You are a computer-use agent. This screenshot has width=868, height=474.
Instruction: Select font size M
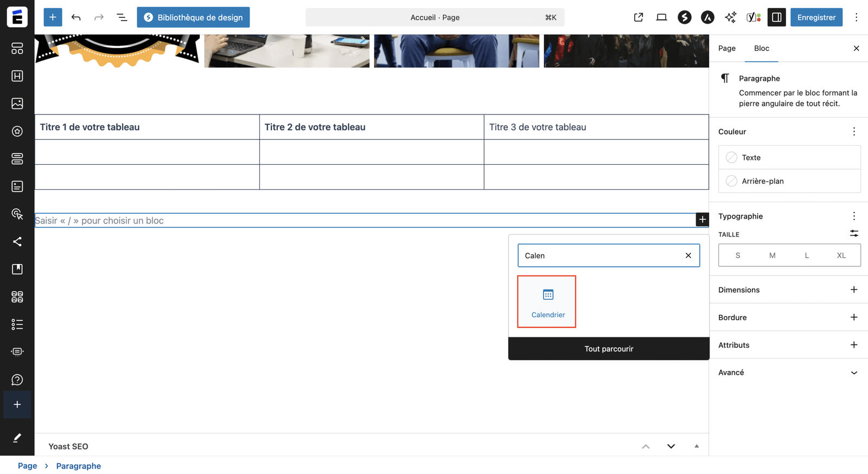(x=772, y=255)
